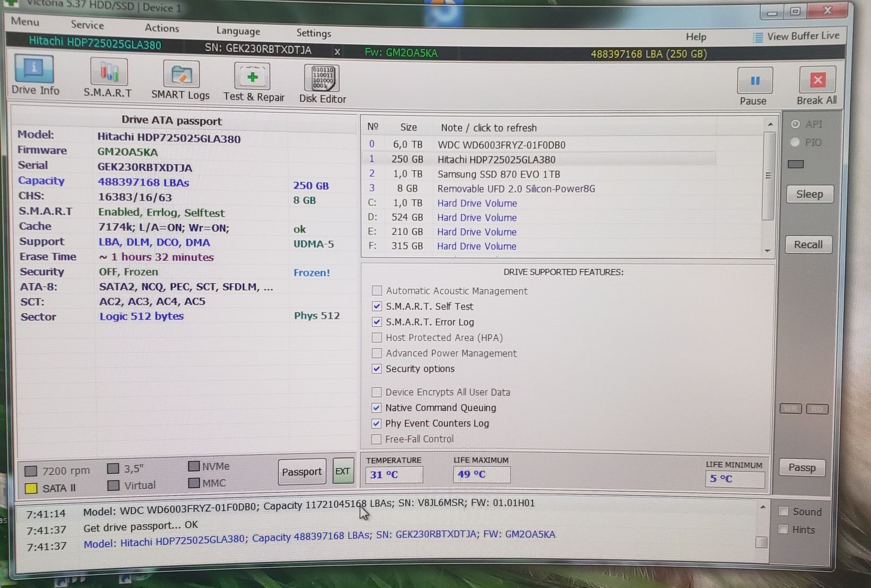Screen dimensions: 871x588
Task: Toggle S.M.A.R.T. Error Log checkbox
Action: (377, 322)
